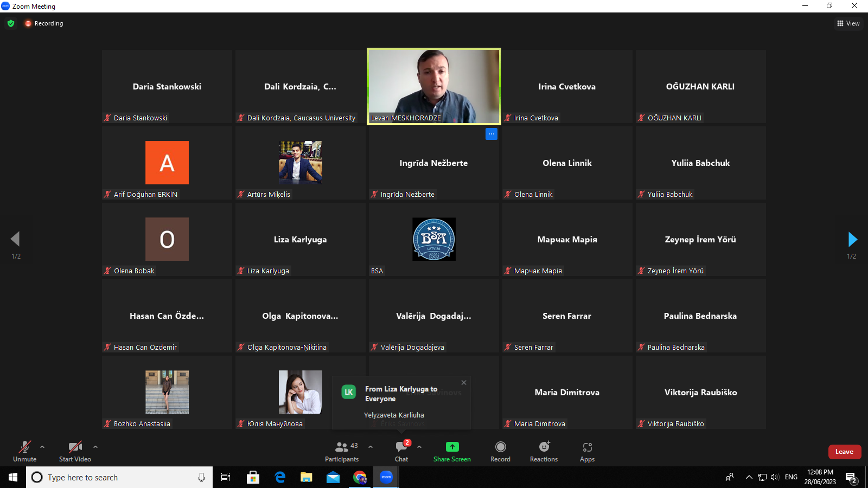Open the Participants panel
This screenshot has height=488, width=868.
coord(342,451)
